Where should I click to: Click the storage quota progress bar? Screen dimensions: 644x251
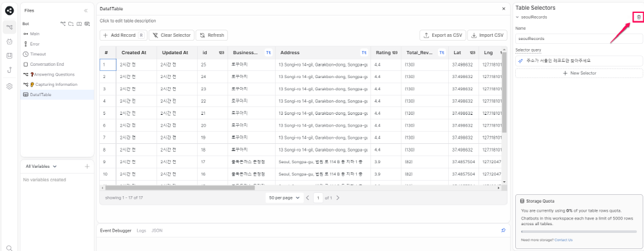pos(579,232)
